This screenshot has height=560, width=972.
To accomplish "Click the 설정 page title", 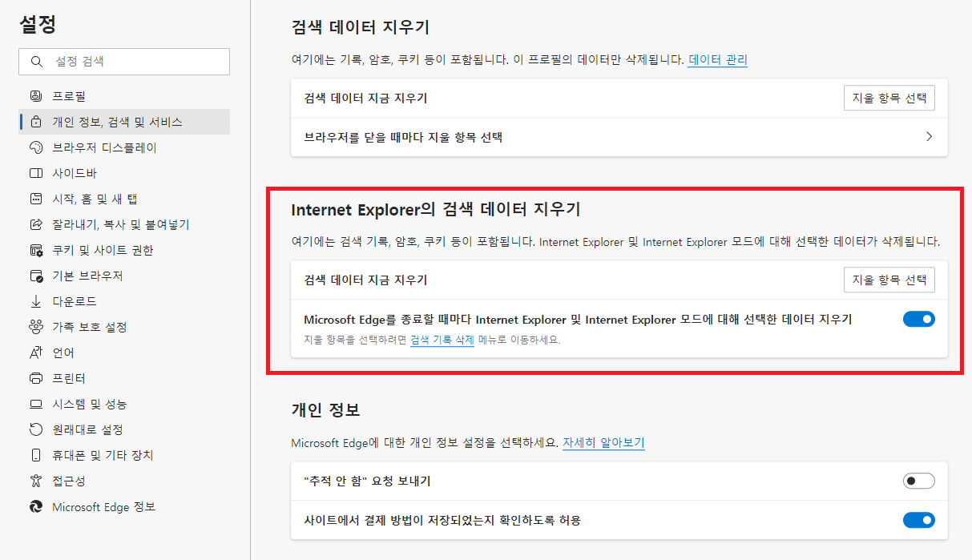I will point(38,24).
